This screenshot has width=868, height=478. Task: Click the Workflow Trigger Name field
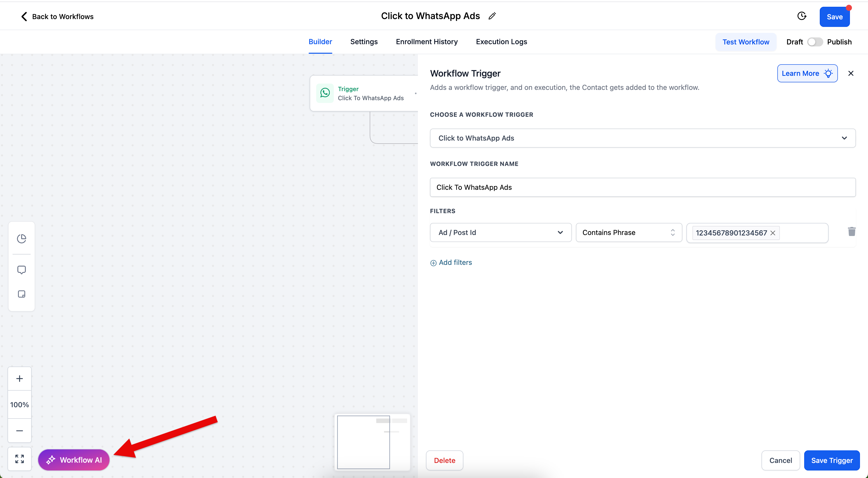click(642, 187)
